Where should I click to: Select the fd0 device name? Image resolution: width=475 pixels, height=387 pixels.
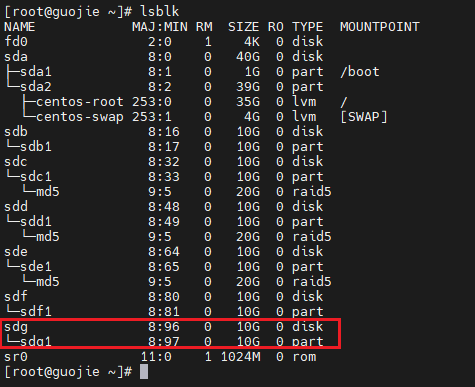16,42
